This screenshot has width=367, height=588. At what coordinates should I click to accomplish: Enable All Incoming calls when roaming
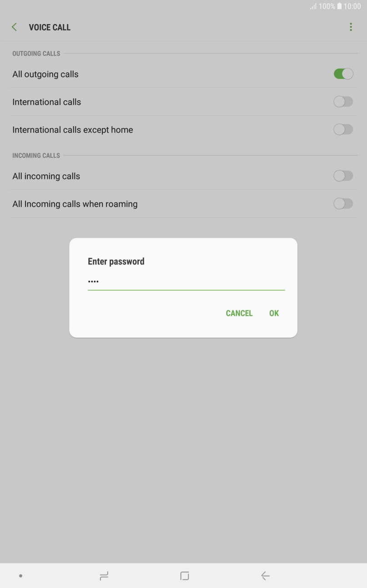343,203
